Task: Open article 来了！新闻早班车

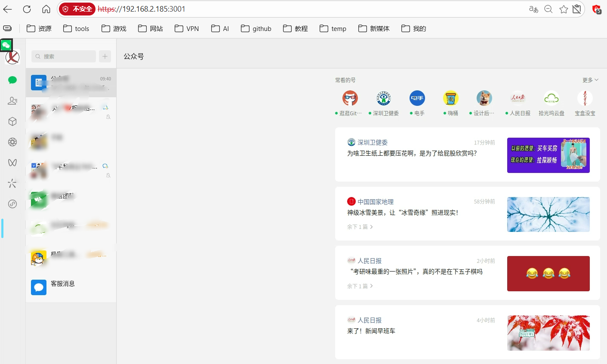Action: pyautogui.click(x=371, y=331)
